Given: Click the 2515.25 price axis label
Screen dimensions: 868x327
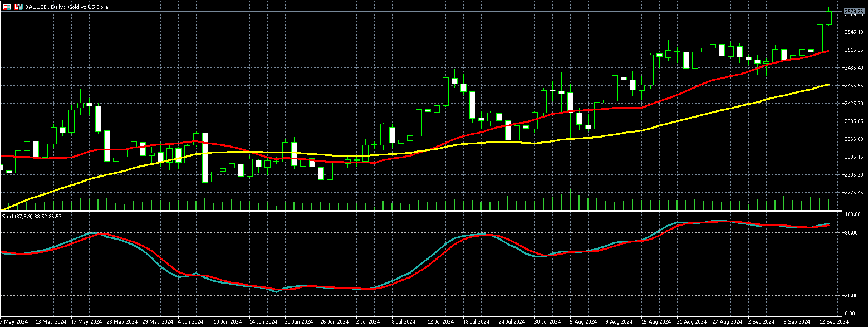Looking at the screenshot, I should coord(854,50).
